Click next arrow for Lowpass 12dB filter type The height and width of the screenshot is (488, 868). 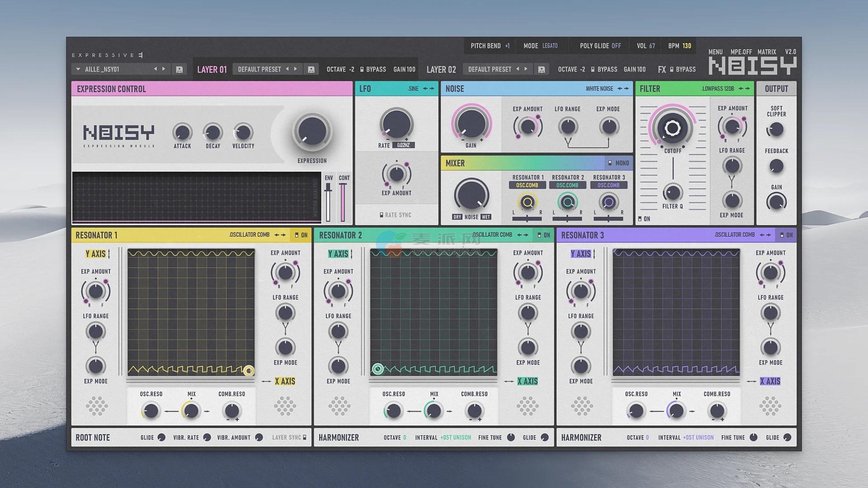(748, 89)
